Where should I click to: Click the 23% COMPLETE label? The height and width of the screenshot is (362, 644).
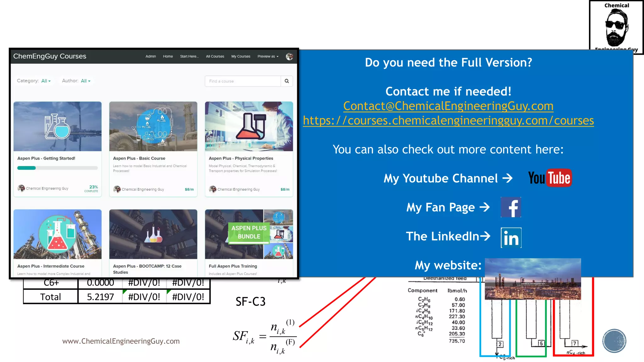[x=91, y=189]
